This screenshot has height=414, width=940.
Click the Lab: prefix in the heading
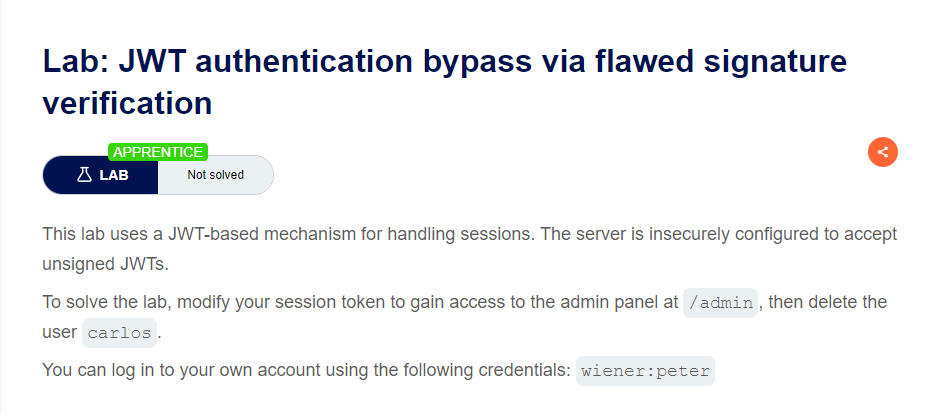(x=75, y=61)
